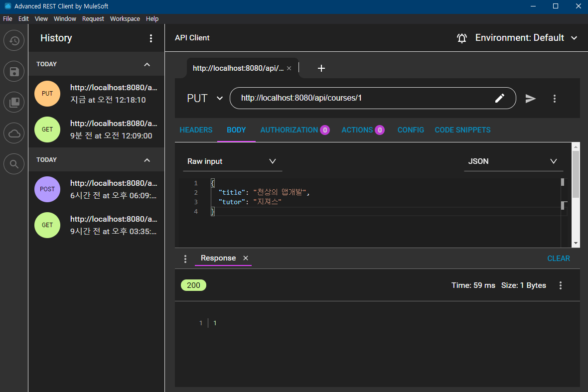Click the API Client title
588x392 pixels.
[x=192, y=38]
